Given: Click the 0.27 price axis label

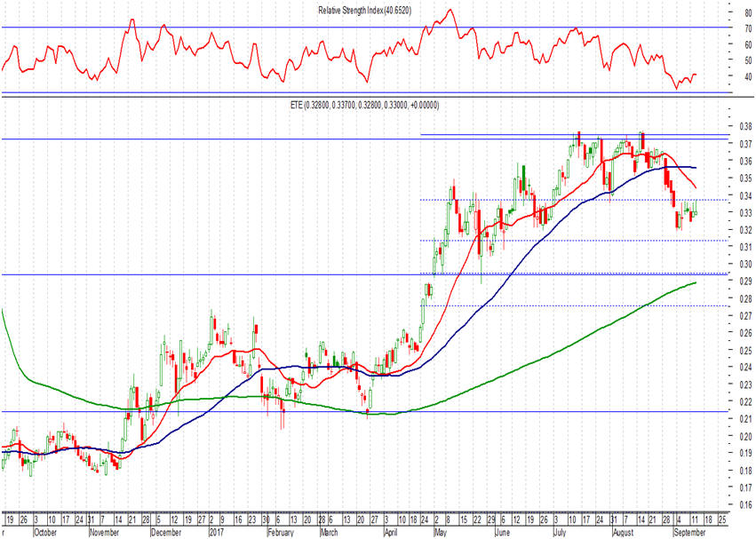Looking at the screenshot, I should [746, 315].
